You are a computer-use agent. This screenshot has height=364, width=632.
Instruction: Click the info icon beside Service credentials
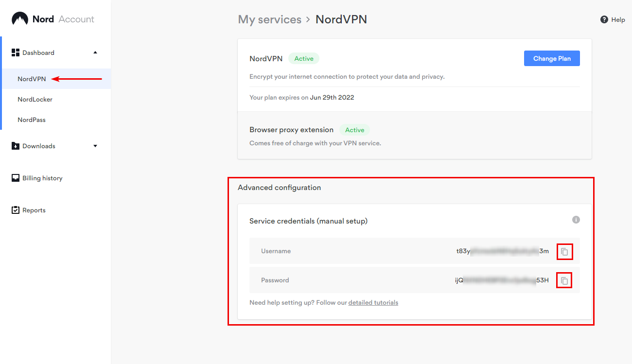tap(576, 219)
